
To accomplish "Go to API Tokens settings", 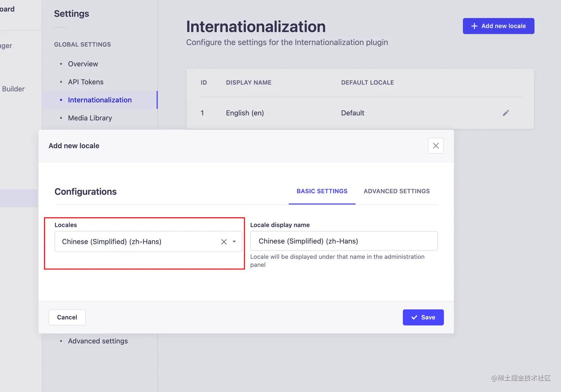I will click(x=86, y=82).
